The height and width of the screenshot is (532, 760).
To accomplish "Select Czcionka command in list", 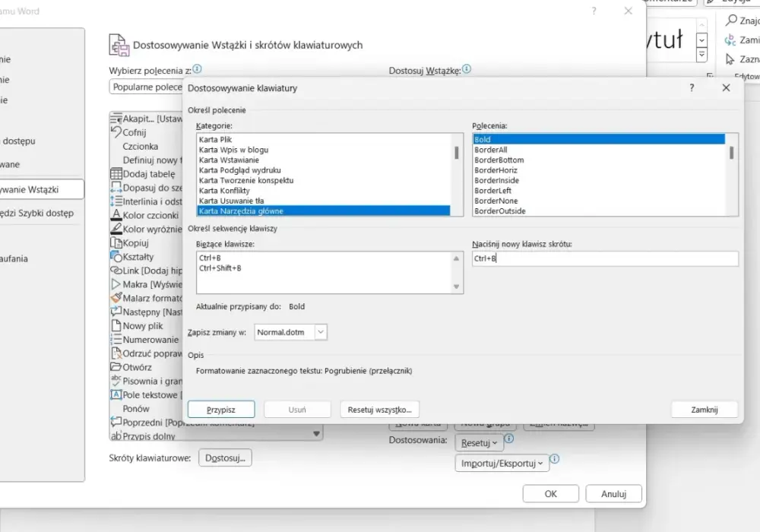I will click(140, 147).
